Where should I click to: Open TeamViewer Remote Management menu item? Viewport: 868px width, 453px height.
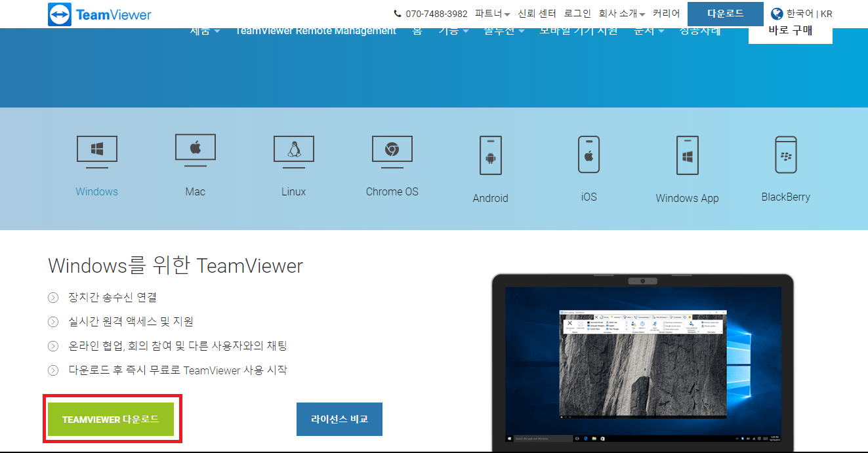click(316, 31)
